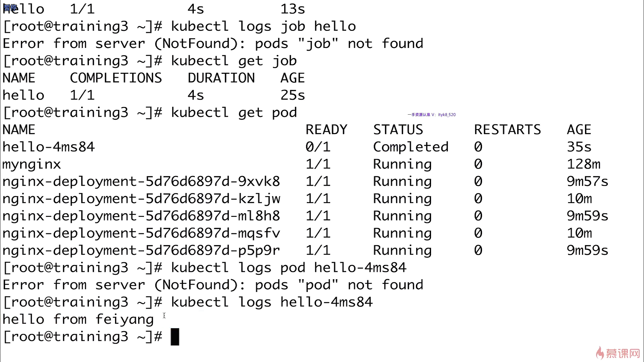
Task: Click the 128m age value for mynginx
Action: point(584,164)
